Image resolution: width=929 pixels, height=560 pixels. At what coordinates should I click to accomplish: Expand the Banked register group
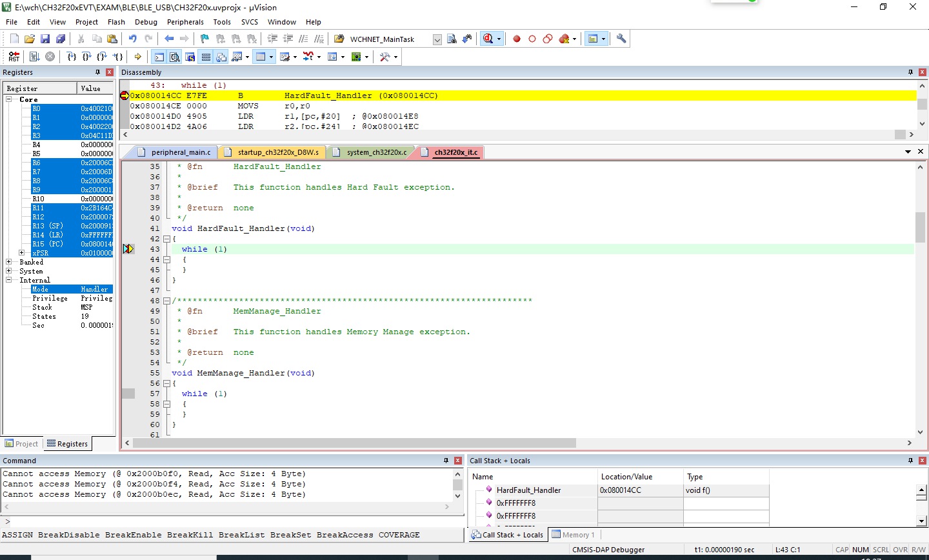point(9,262)
